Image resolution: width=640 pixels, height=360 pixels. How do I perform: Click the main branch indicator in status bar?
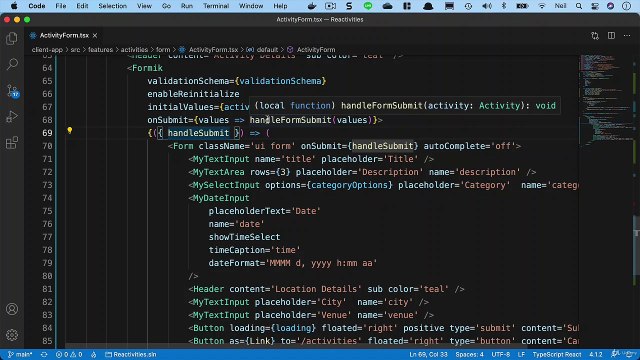[20, 354]
